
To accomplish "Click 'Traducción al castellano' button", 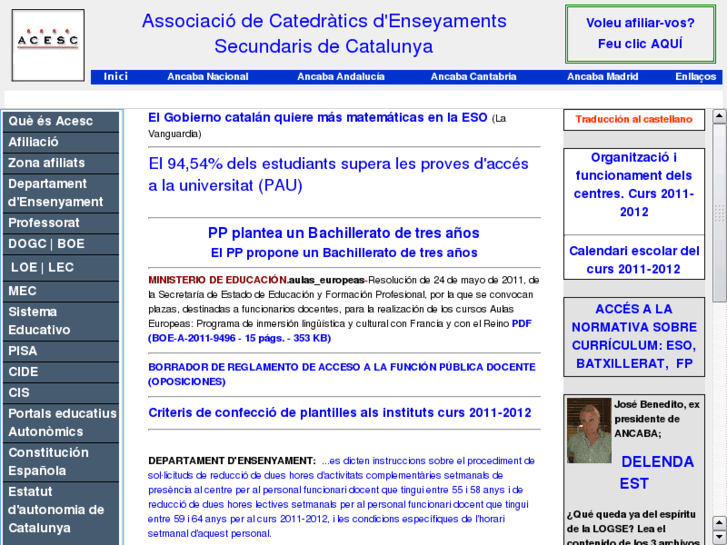I will 634,120.
